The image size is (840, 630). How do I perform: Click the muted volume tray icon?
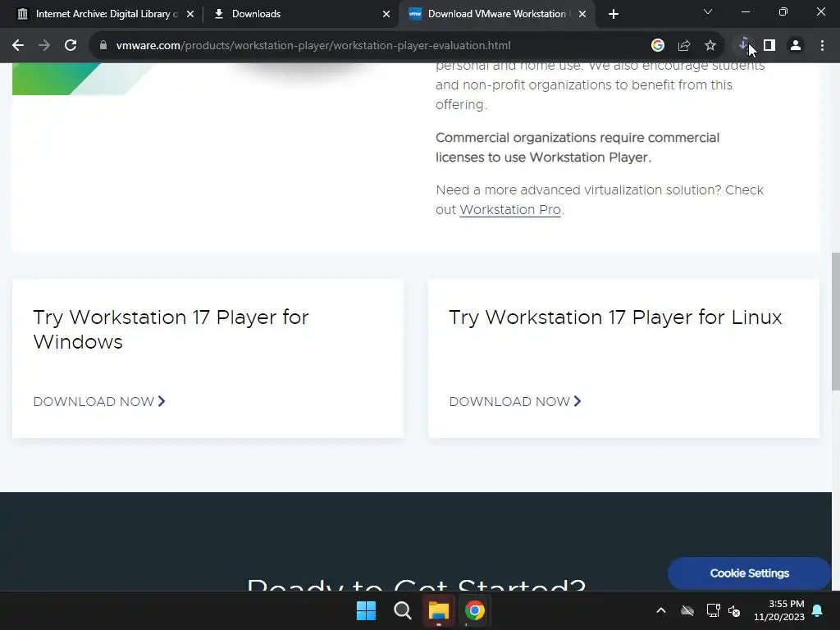pyautogui.click(x=734, y=610)
